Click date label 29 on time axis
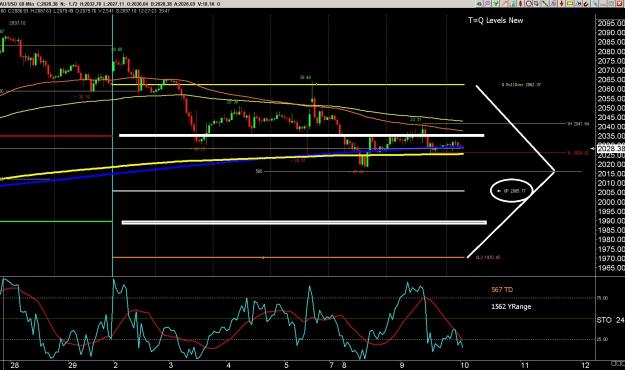The height and width of the screenshot is (370, 625). coord(72,365)
